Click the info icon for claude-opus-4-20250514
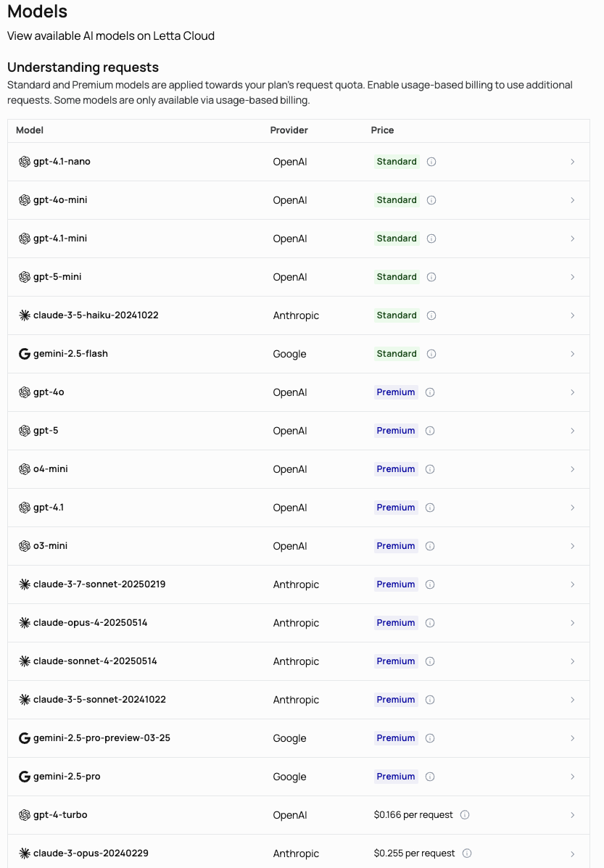 pyautogui.click(x=430, y=623)
